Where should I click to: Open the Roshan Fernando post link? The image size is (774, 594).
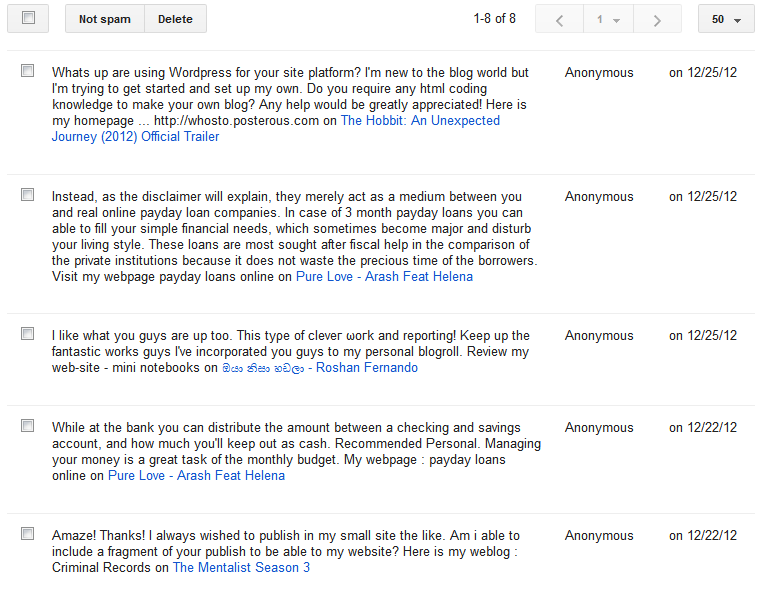[x=320, y=368]
